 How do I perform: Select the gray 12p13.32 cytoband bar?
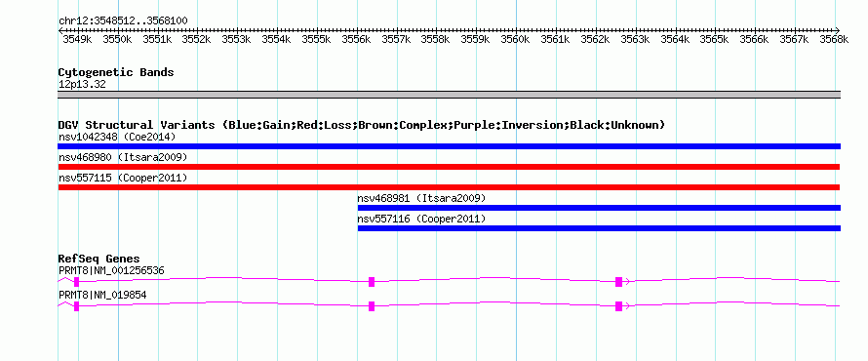point(449,95)
